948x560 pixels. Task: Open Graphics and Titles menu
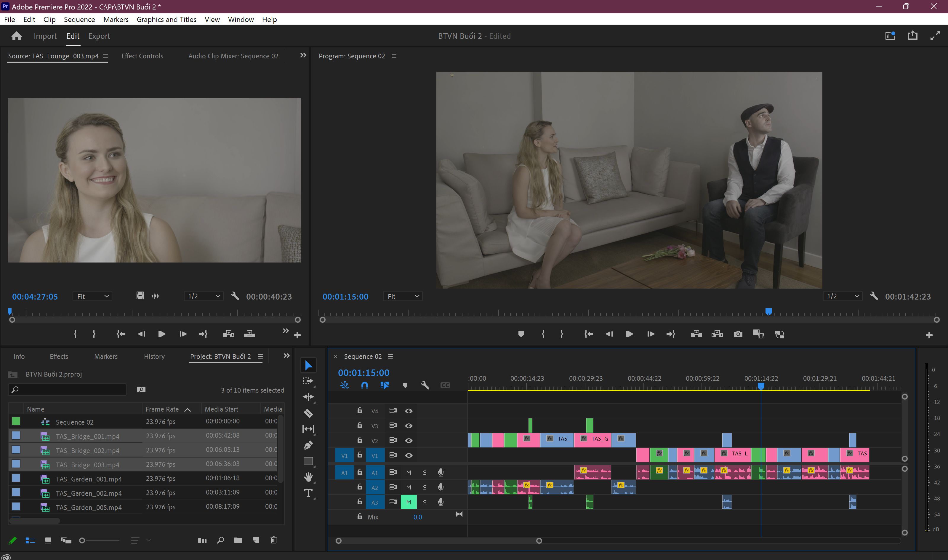click(x=166, y=20)
